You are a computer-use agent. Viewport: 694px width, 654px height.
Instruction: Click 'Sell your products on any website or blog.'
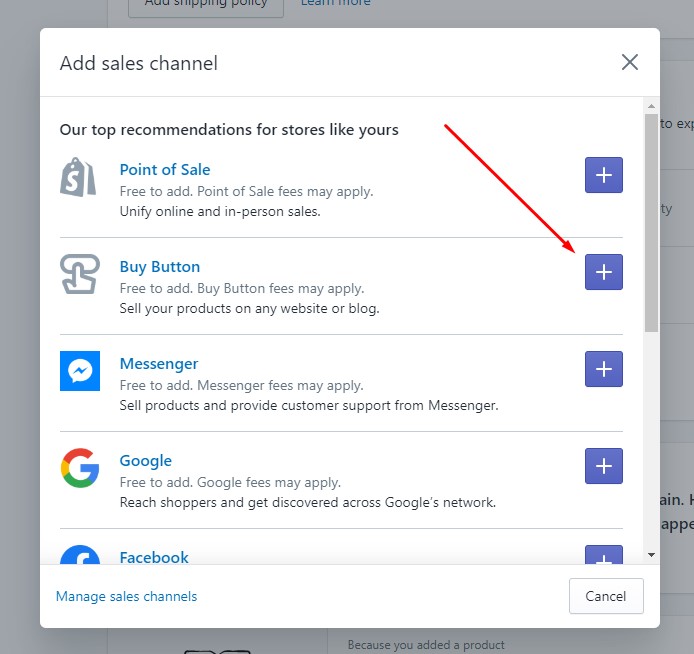(250, 308)
